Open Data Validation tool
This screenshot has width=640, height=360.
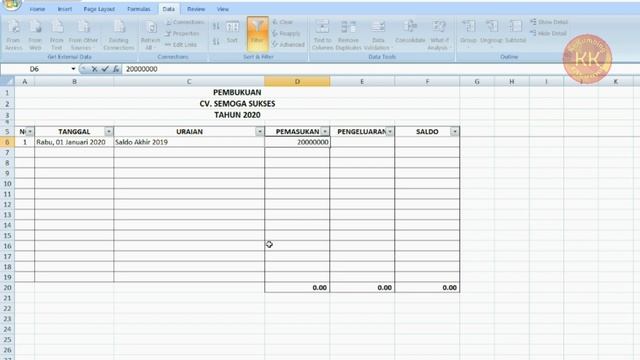point(378,35)
